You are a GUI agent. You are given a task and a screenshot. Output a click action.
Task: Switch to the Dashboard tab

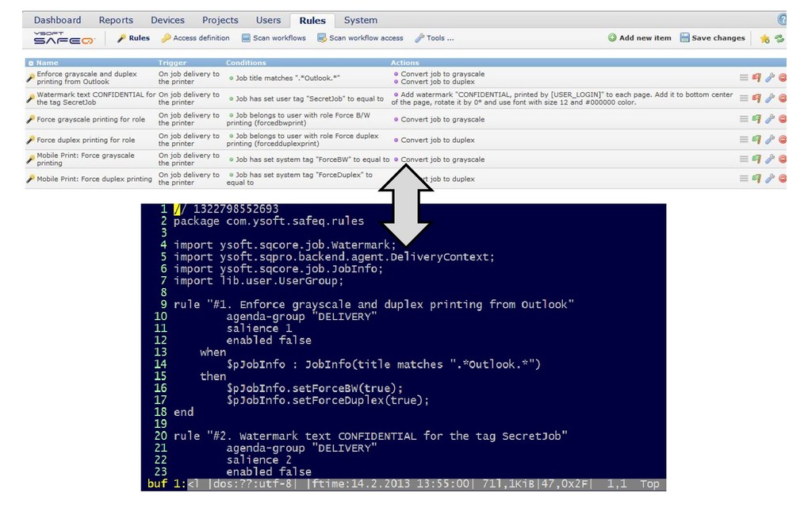pyautogui.click(x=57, y=20)
